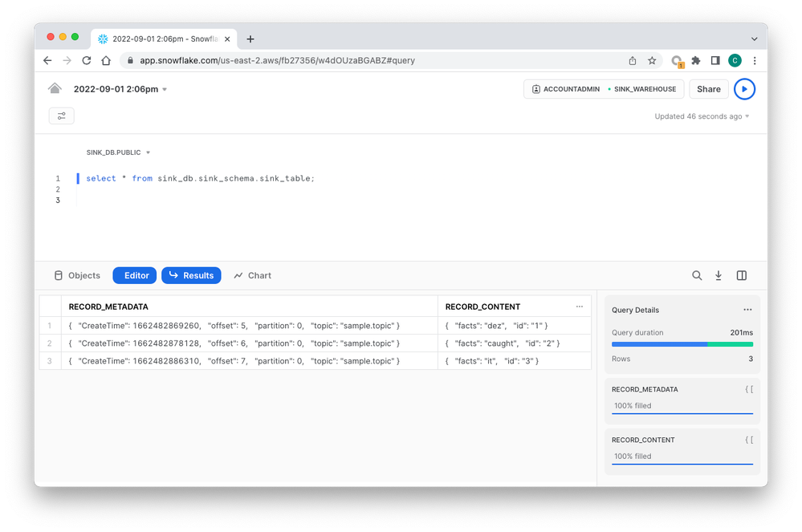Toggle the Results pane button
802x532 pixels.
(191, 275)
